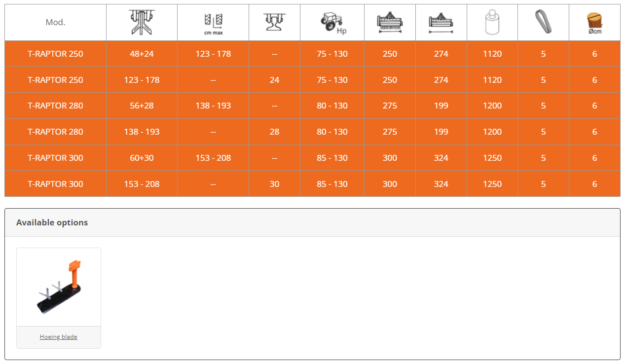Select the 60+30 knives cell
The image size is (626, 364).
[x=142, y=158]
